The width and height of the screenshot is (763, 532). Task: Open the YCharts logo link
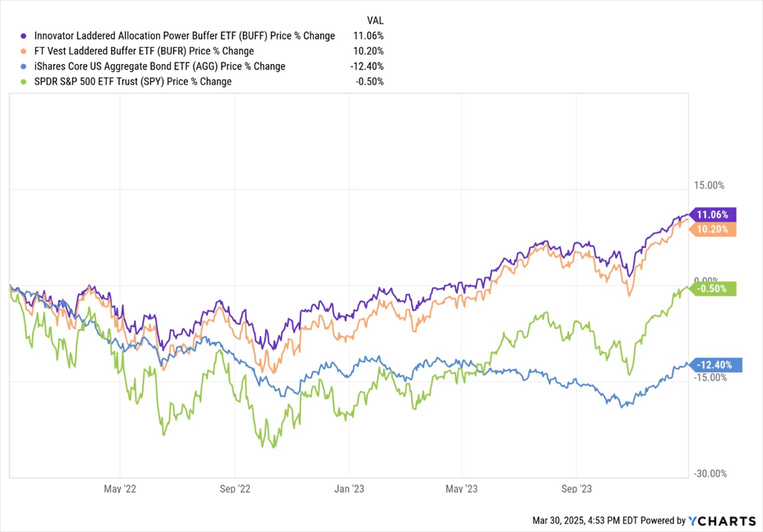pyautogui.click(x=722, y=521)
